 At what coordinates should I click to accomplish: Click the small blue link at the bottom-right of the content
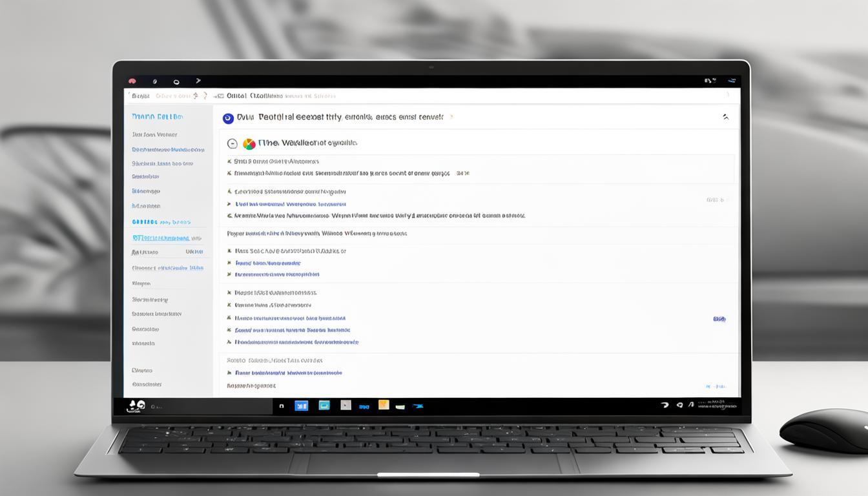tap(716, 386)
